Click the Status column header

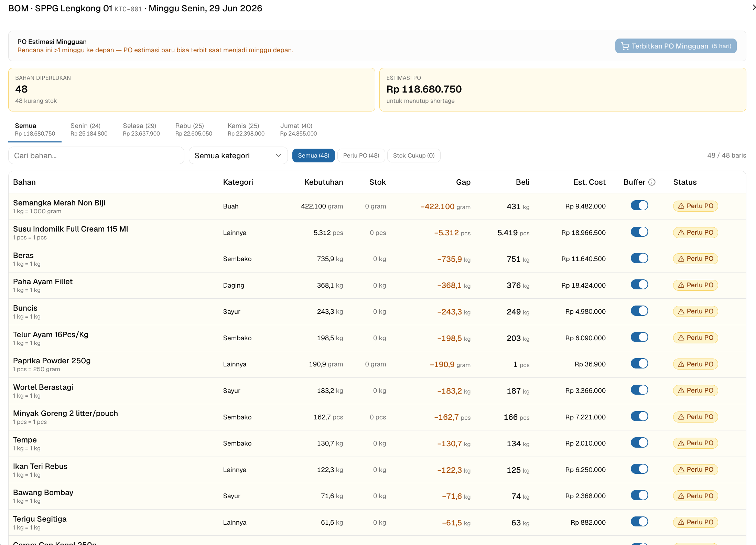point(685,182)
